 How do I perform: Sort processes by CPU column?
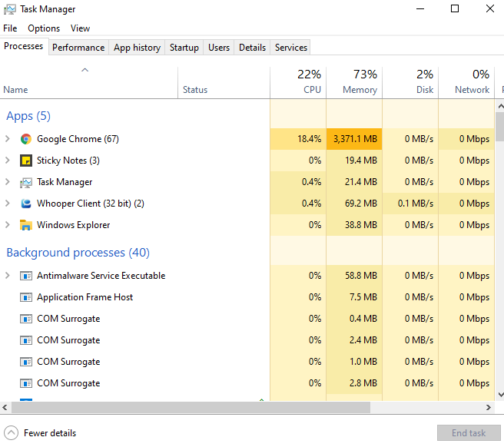[x=298, y=83]
